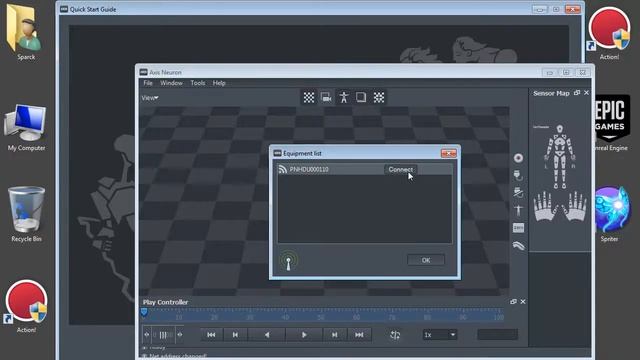
Task: Click the first checkered display toolbar icon
Action: click(309, 97)
